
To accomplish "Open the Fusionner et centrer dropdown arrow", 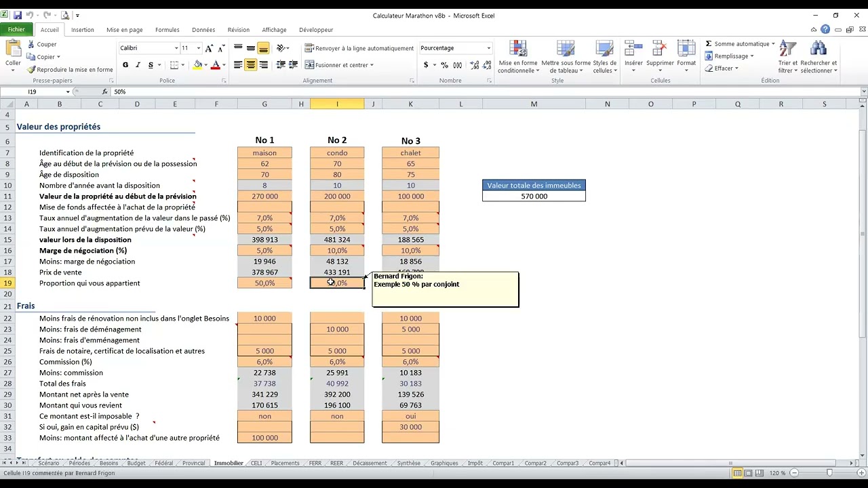I will pos(372,65).
